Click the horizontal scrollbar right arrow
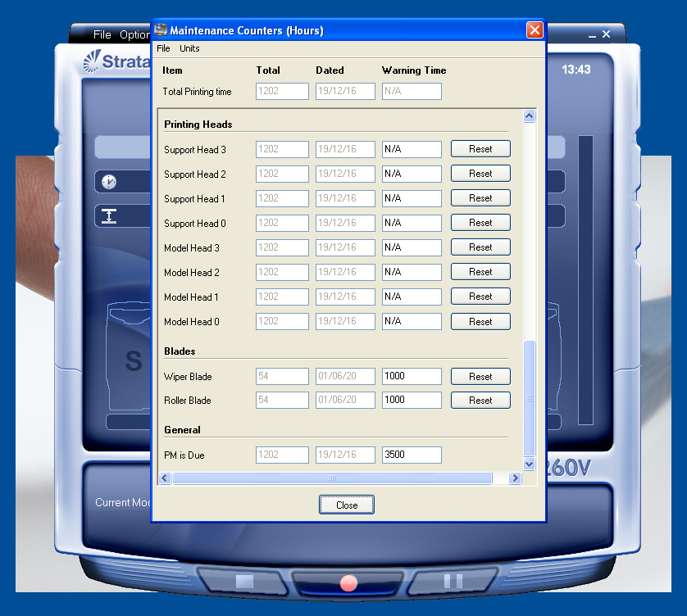 tap(515, 478)
